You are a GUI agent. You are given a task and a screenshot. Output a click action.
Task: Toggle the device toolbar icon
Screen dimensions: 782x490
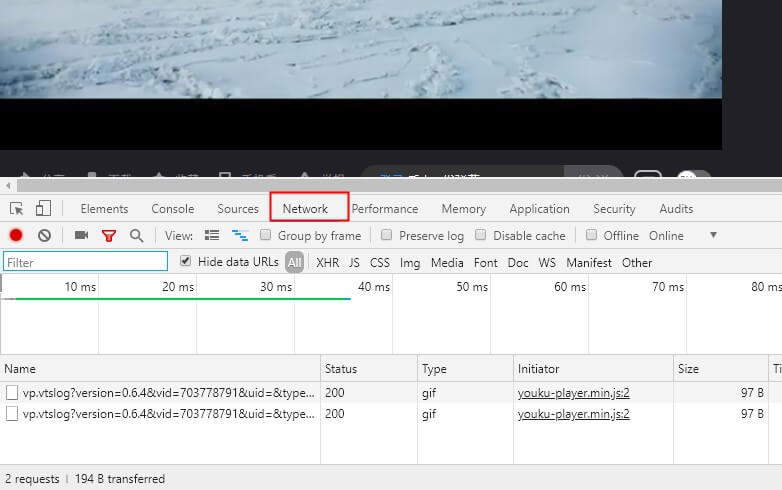click(x=43, y=208)
